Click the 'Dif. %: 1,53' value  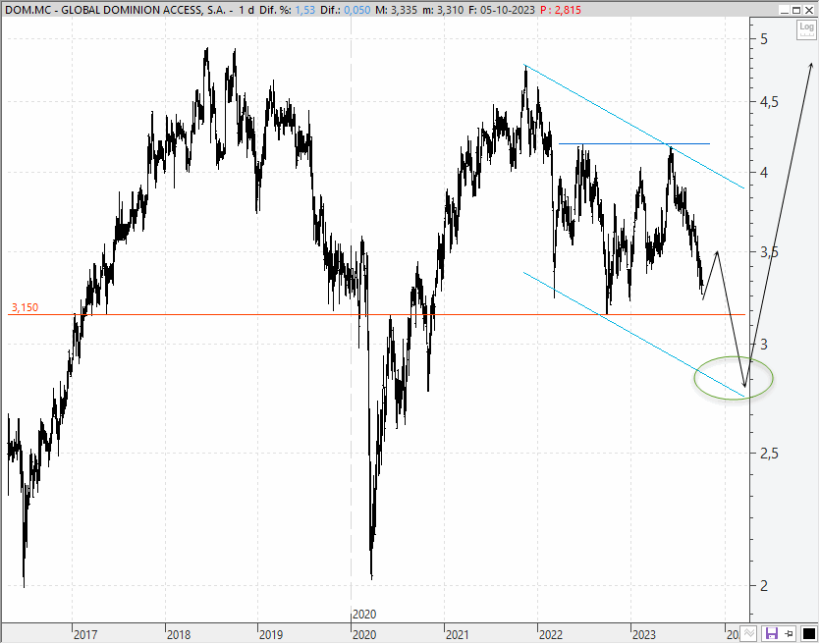coord(287,10)
